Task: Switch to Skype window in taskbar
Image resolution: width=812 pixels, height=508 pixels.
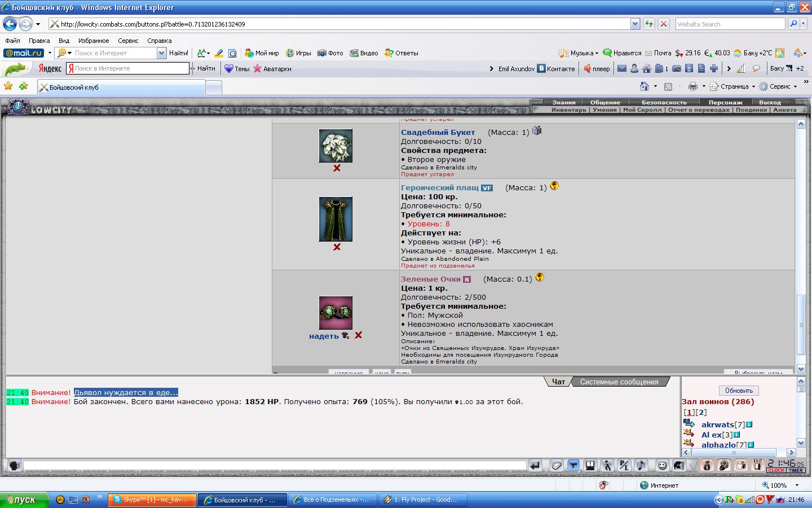Action: [152, 500]
